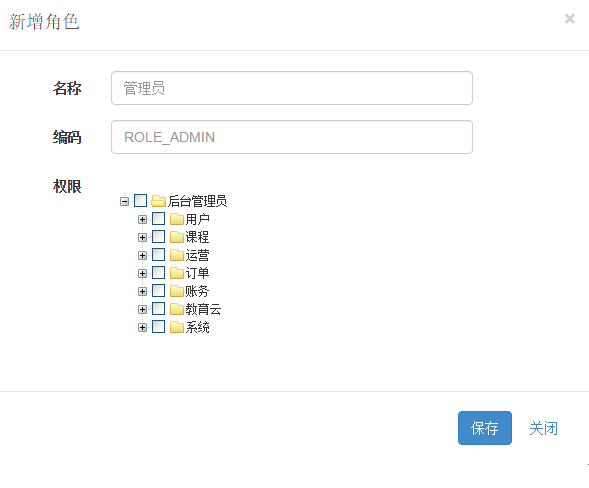
Task: Tick the 用户 permission checkbox
Action: 159,219
